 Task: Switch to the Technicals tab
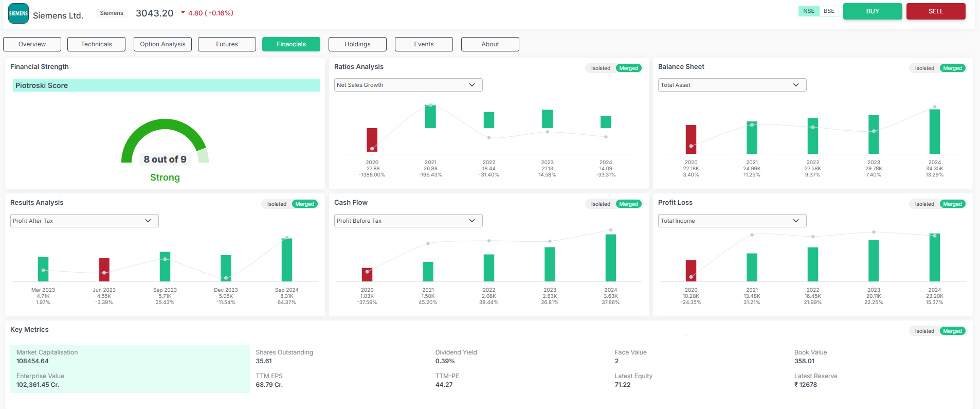(96, 44)
